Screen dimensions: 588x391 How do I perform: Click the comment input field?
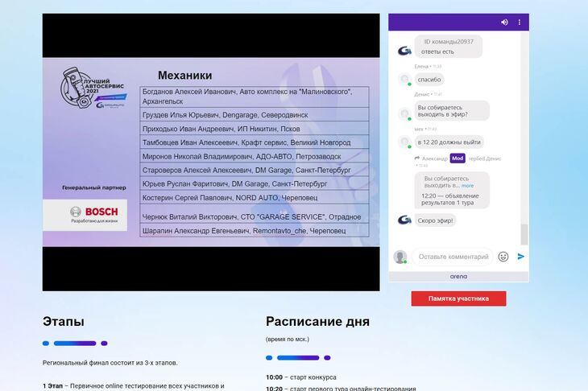pyautogui.click(x=453, y=257)
